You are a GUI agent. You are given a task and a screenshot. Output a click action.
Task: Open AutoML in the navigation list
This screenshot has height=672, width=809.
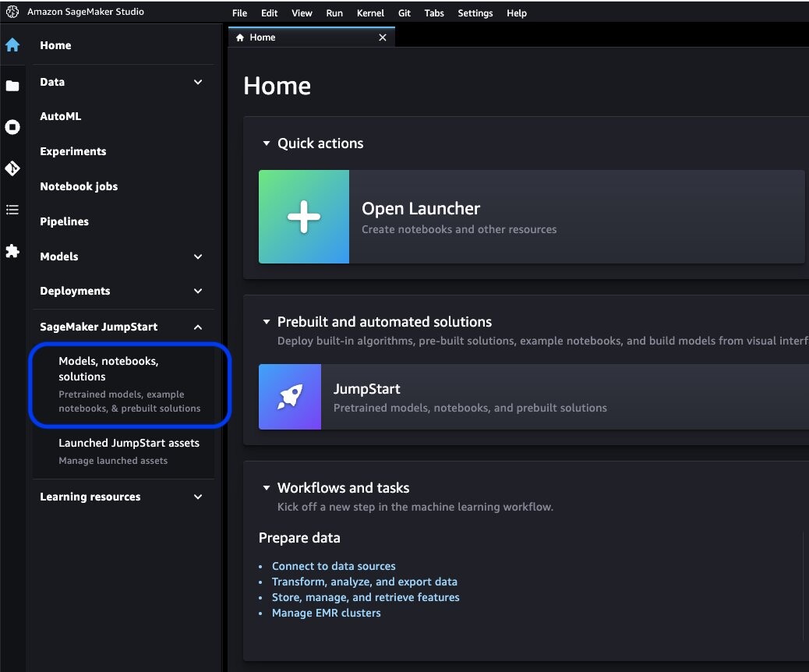(60, 117)
